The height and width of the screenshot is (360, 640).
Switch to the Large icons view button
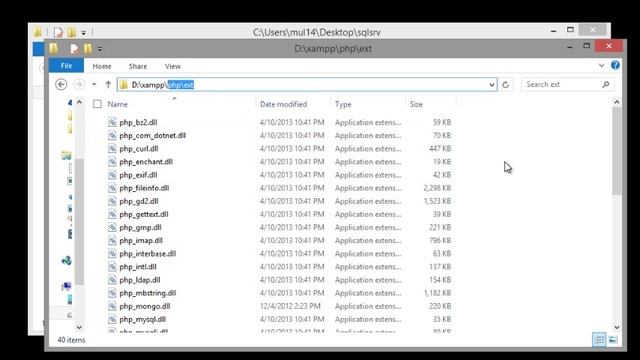[x=613, y=340]
